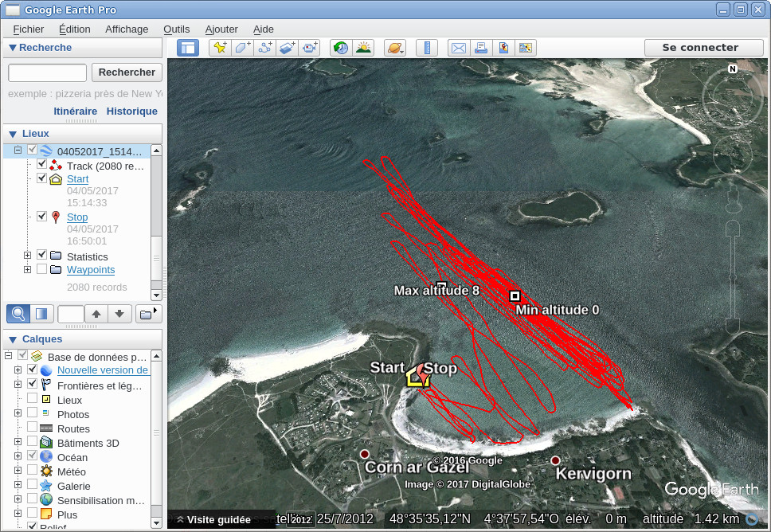This screenshot has width=771, height=532.
Task: Switch between Earth, Sky and planets
Action: coord(395,48)
